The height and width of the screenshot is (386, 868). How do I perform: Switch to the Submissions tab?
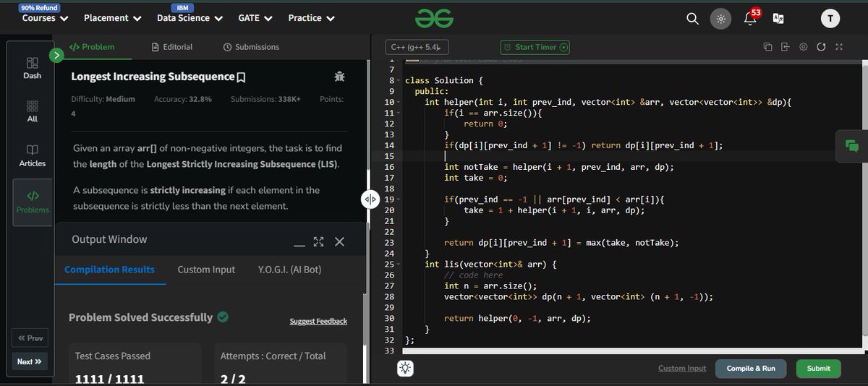point(251,47)
